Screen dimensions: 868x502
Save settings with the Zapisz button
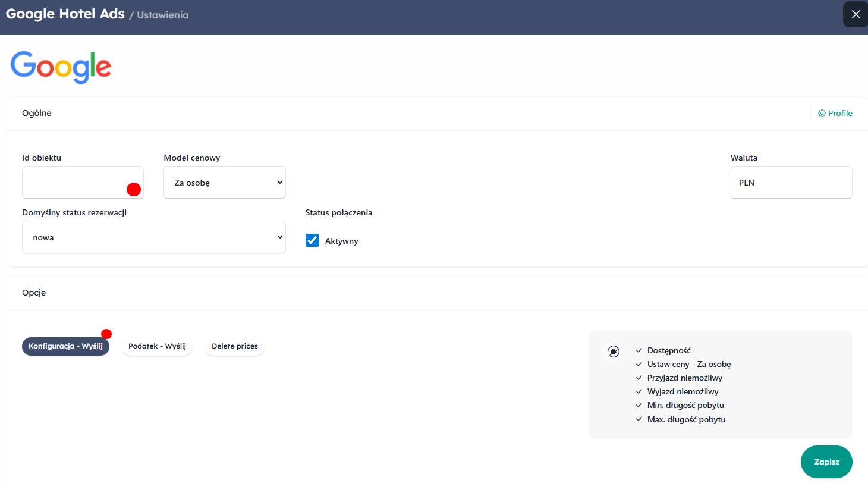click(x=826, y=462)
